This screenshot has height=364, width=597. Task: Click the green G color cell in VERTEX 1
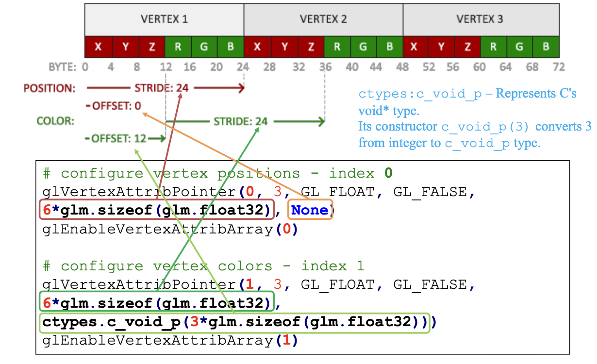(x=204, y=47)
